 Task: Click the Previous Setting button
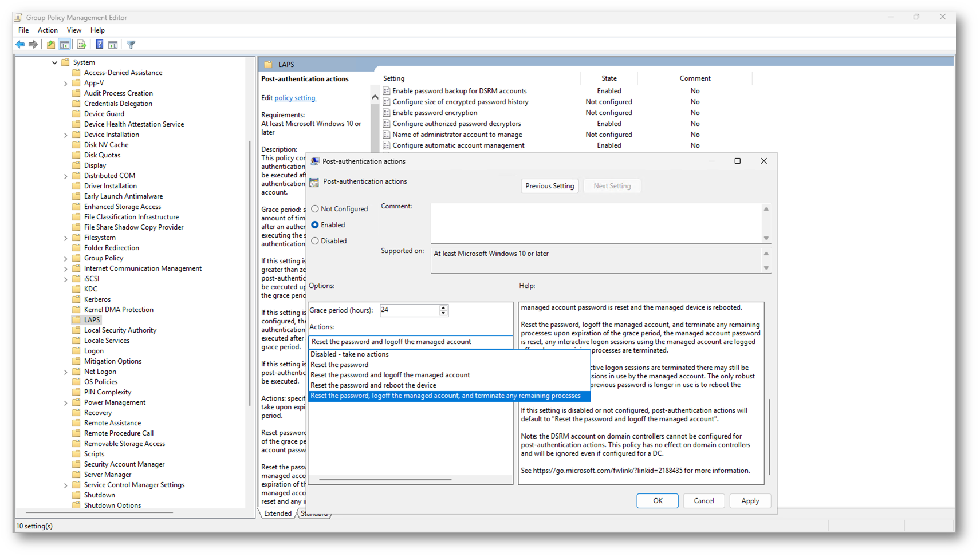[x=549, y=186]
